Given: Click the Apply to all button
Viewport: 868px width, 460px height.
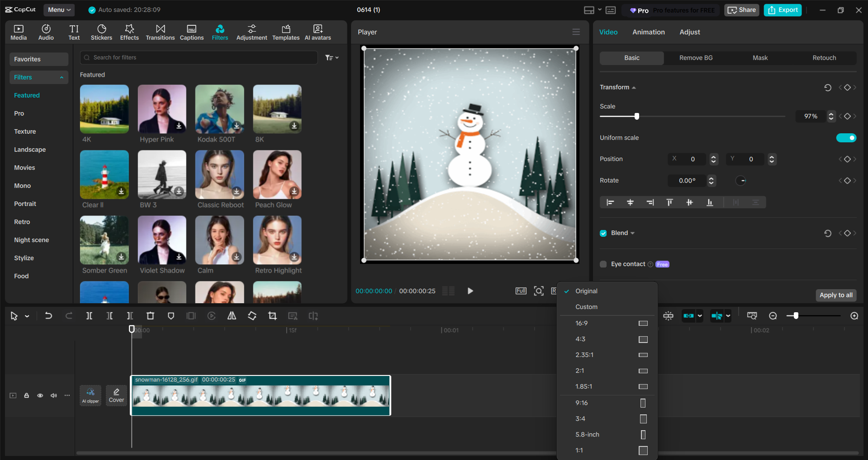Looking at the screenshot, I should pos(835,295).
